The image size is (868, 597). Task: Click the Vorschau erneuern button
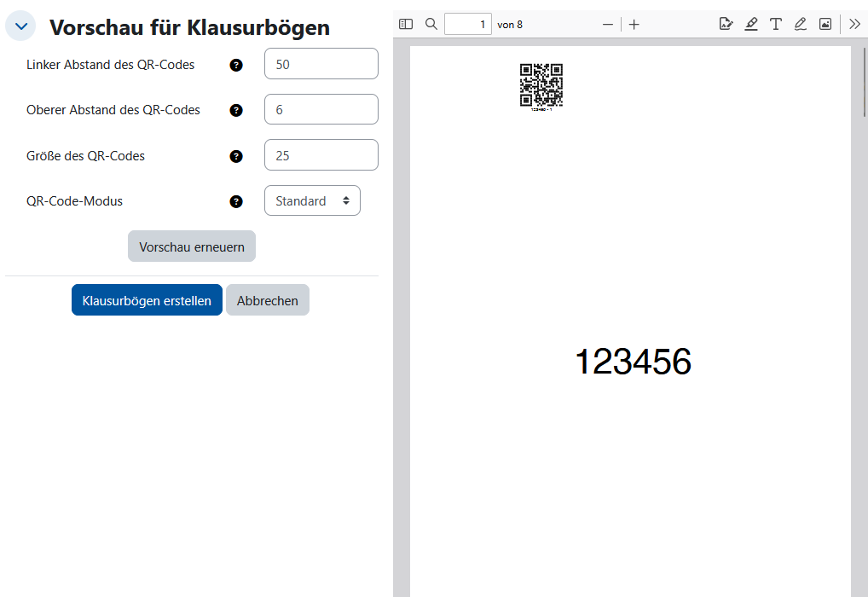(x=191, y=246)
